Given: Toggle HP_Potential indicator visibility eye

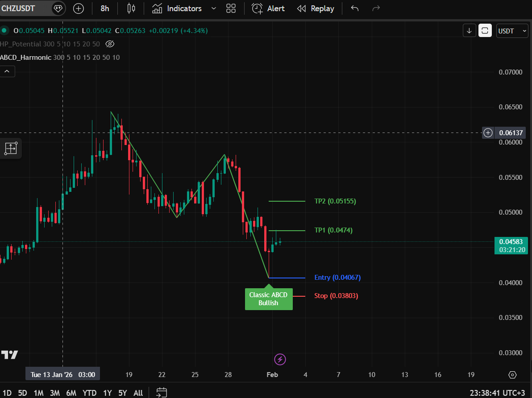Looking at the screenshot, I should (110, 44).
